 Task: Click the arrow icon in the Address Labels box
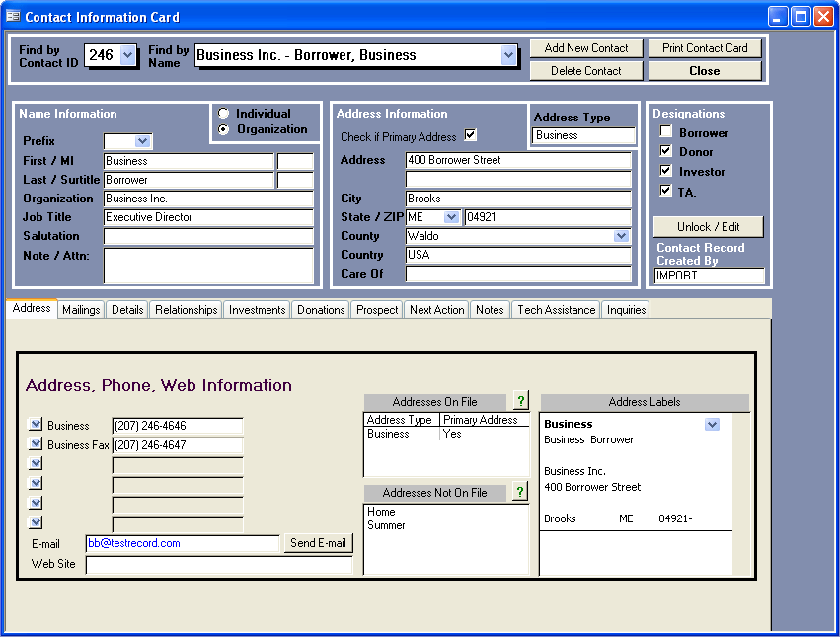coord(712,425)
